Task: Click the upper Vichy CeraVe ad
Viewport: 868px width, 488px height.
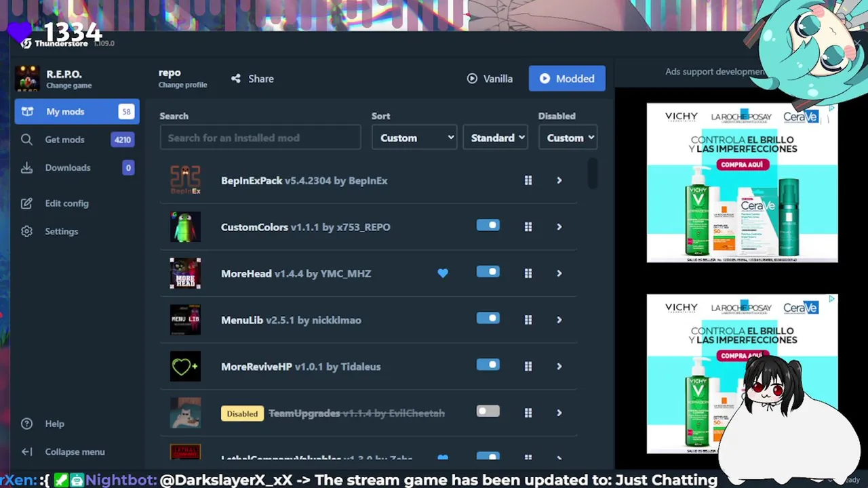Action: click(x=742, y=182)
